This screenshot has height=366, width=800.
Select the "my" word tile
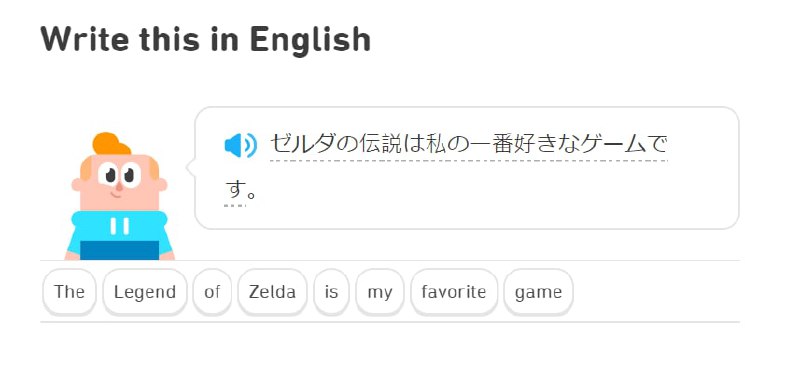[x=380, y=292]
